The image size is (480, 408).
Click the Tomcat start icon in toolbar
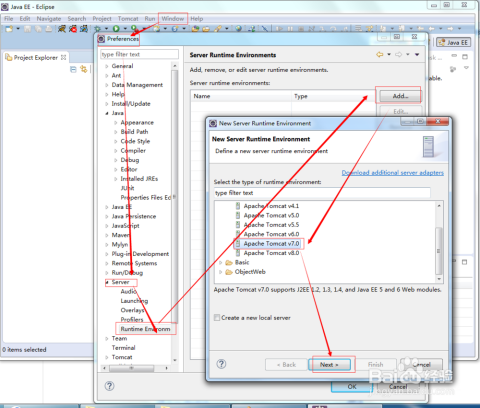tap(62, 29)
